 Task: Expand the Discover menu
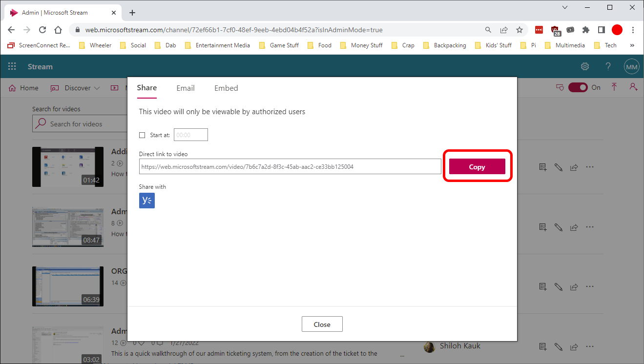75,88
